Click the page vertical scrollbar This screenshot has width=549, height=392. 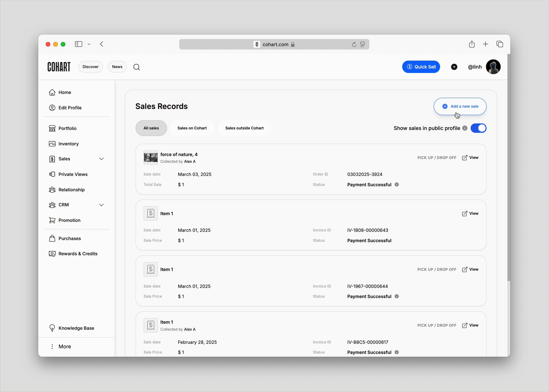[x=508, y=169]
